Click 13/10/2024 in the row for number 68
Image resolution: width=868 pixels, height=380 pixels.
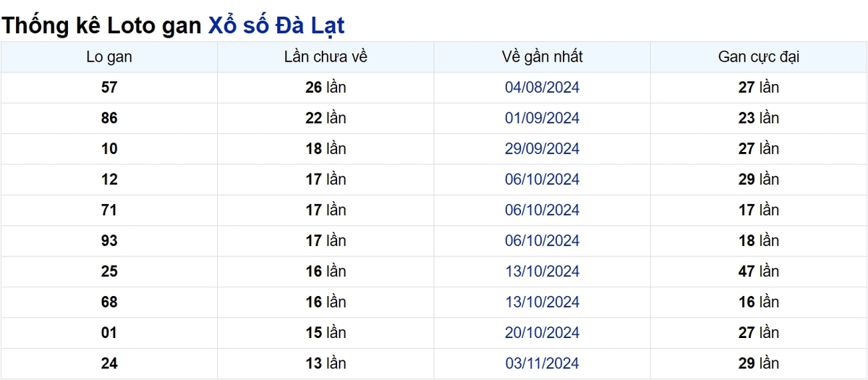[x=542, y=302]
